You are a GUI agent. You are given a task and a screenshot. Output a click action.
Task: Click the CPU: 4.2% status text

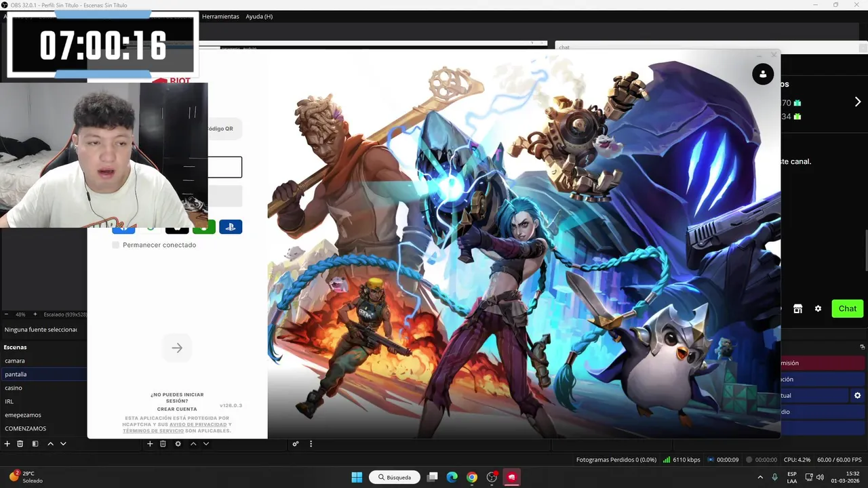pos(797,460)
